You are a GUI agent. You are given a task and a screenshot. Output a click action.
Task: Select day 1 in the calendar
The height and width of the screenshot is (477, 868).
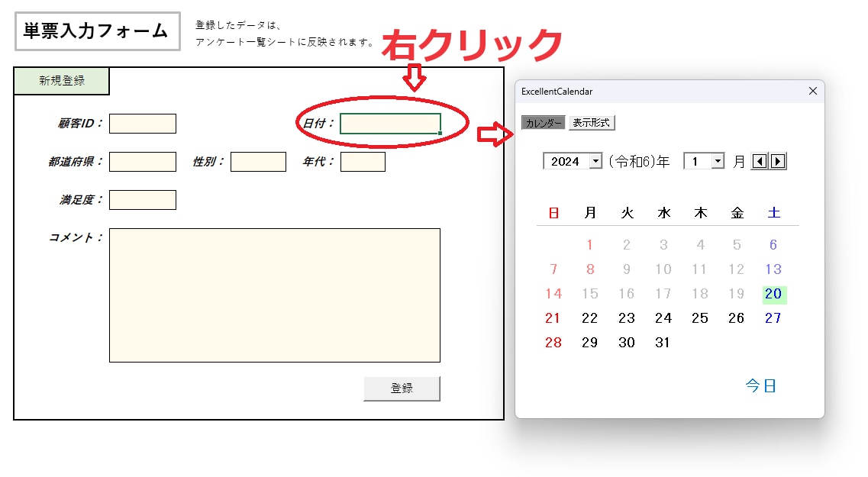[590, 244]
